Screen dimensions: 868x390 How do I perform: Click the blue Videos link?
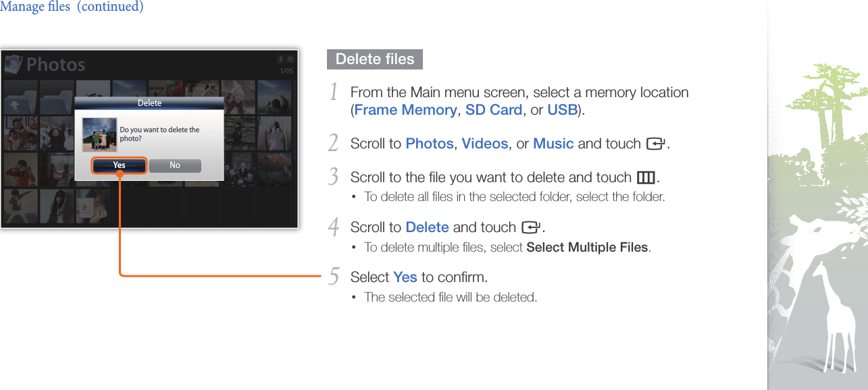click(x=484, y=144)
